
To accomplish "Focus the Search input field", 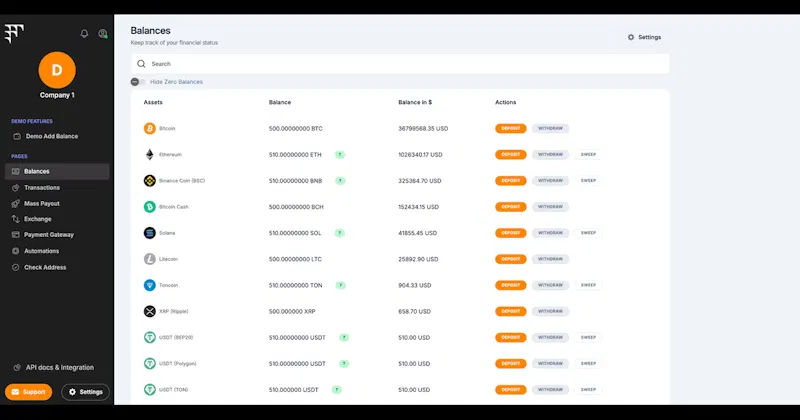I will point(400,64).
